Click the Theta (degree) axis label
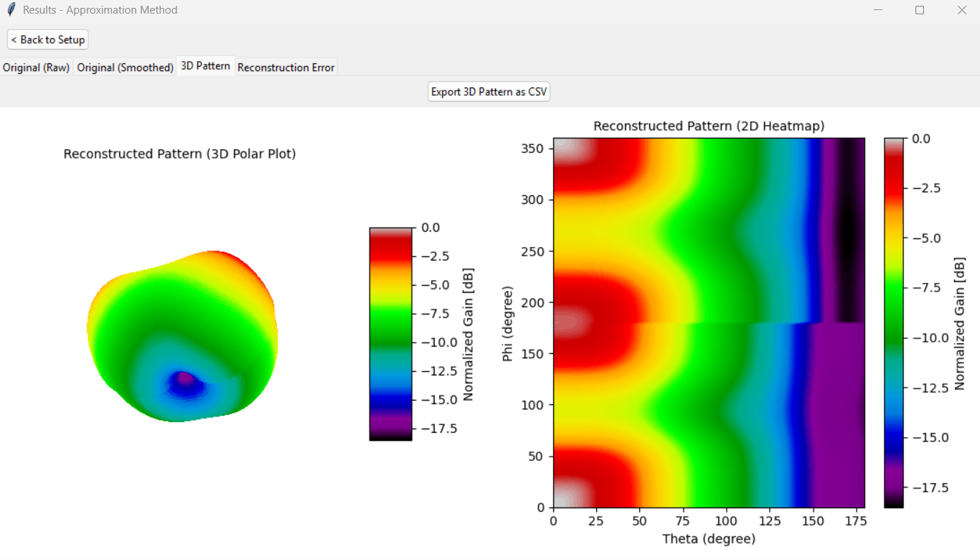980x560 pixels. pyautogui.click(x=708, y=538)
